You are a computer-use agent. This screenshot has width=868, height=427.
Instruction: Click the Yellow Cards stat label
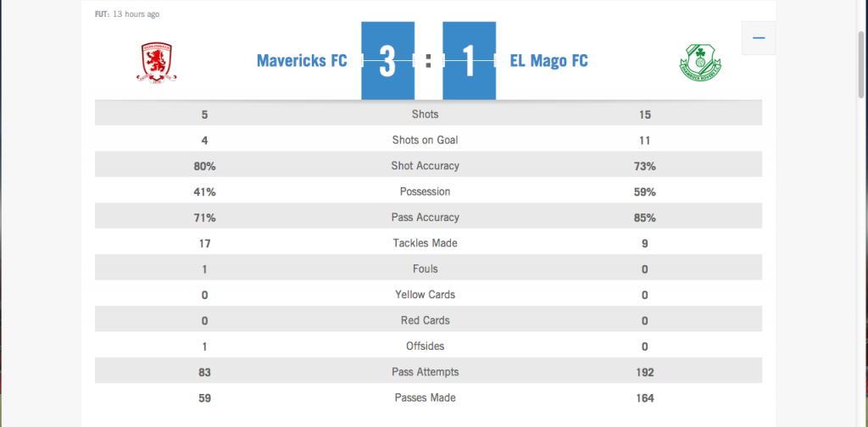click(x=425, y=295)
